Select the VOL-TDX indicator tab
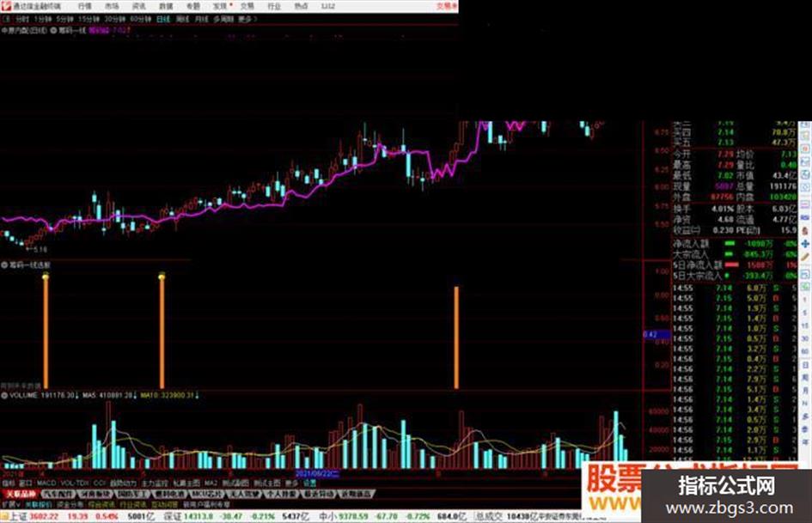This screenshot has width=812, height=523. [75, 483]
